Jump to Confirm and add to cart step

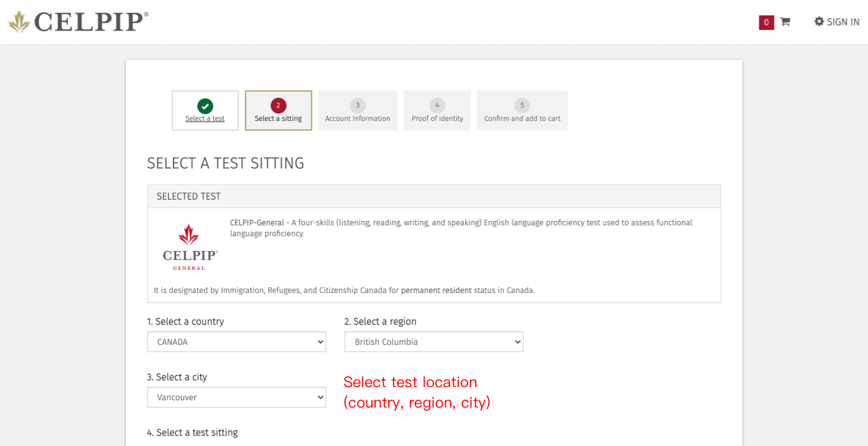522,119
